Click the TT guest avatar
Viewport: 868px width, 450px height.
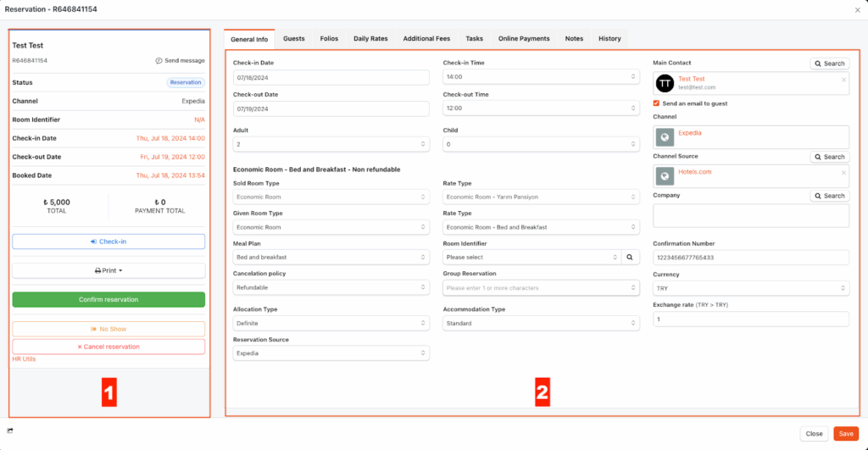point(665,83)
